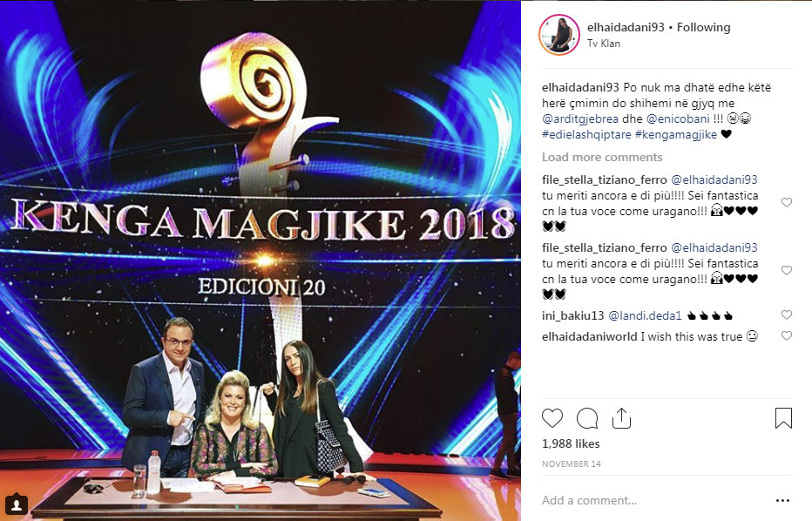The image size is (812, 521).
Task: Like second file_stella_tiziano_ferro comment
Action: (787, 270)
